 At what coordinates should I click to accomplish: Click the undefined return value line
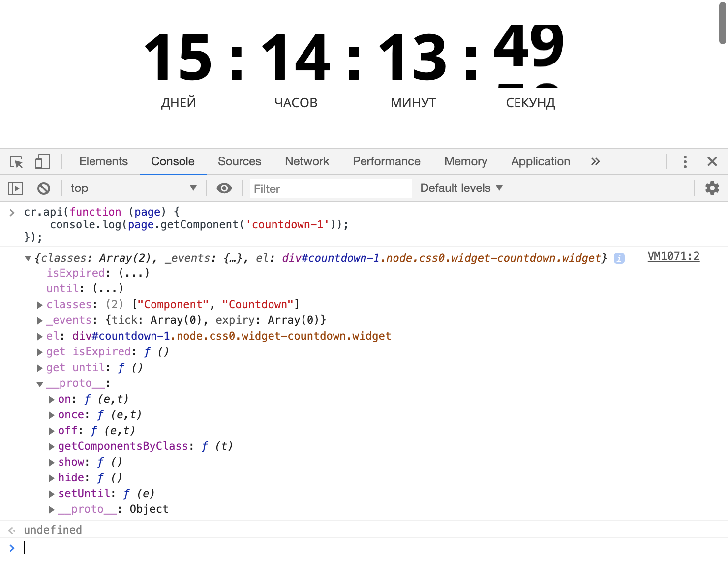coord(53,530)
